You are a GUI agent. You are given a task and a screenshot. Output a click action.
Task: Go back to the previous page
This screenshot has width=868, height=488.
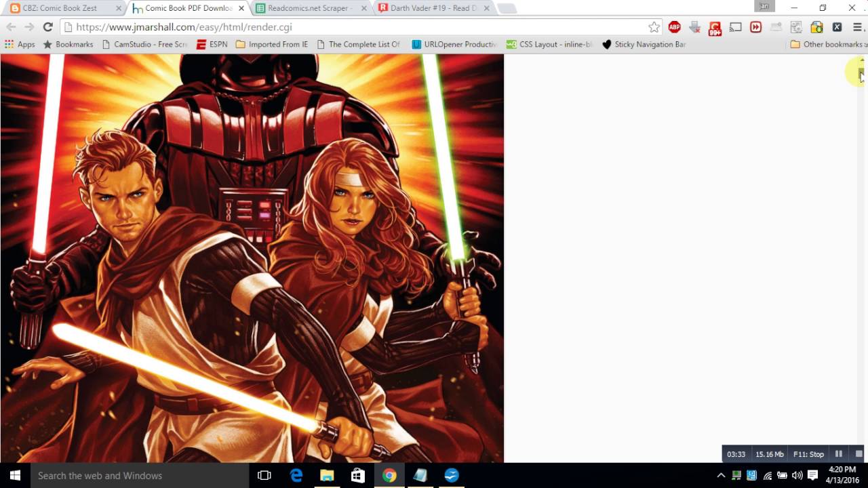point(11,27)
